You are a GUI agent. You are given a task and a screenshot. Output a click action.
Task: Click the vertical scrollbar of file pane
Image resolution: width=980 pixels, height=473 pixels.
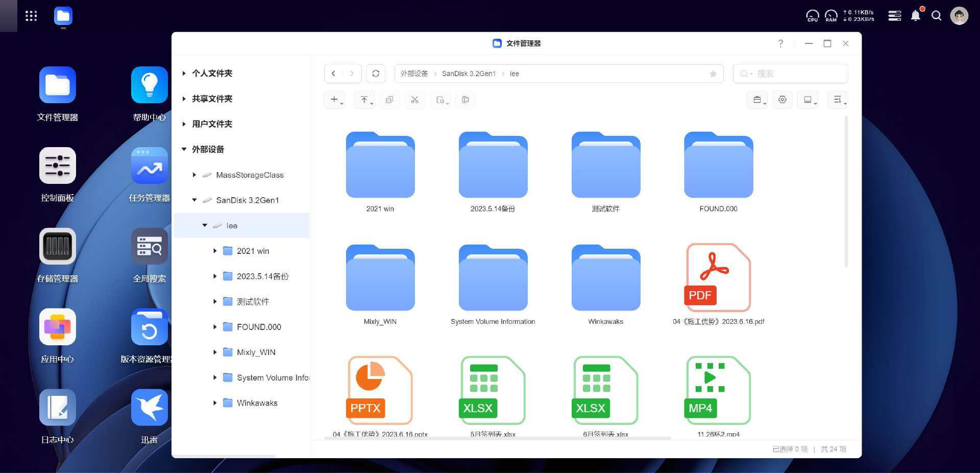(846, 192)
